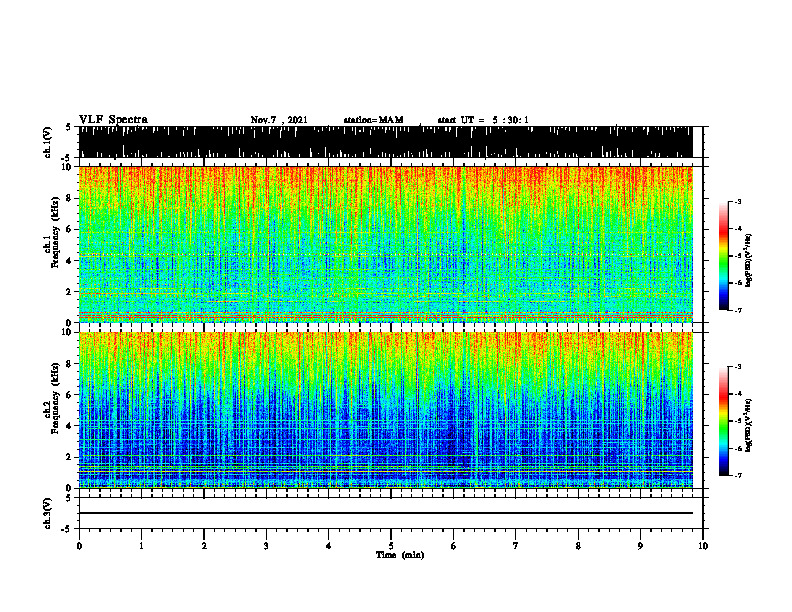The image size is (792, 612).
Task: Click the "0" tick on the time axis
Action: (79, 546)
